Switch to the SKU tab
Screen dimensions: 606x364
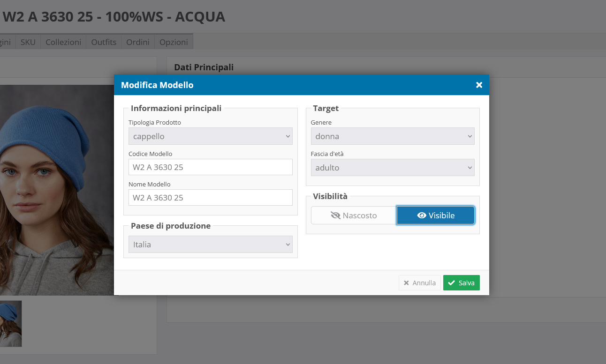[28, 42]
